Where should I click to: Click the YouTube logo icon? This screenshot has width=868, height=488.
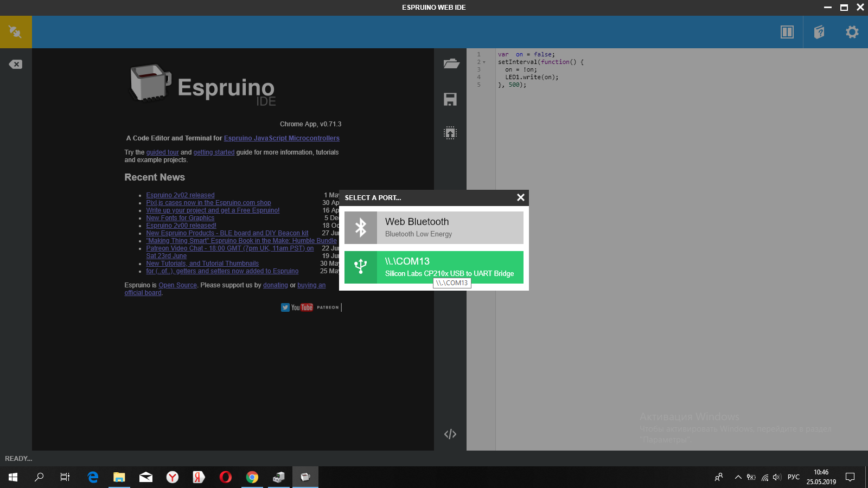click(302, 307)
